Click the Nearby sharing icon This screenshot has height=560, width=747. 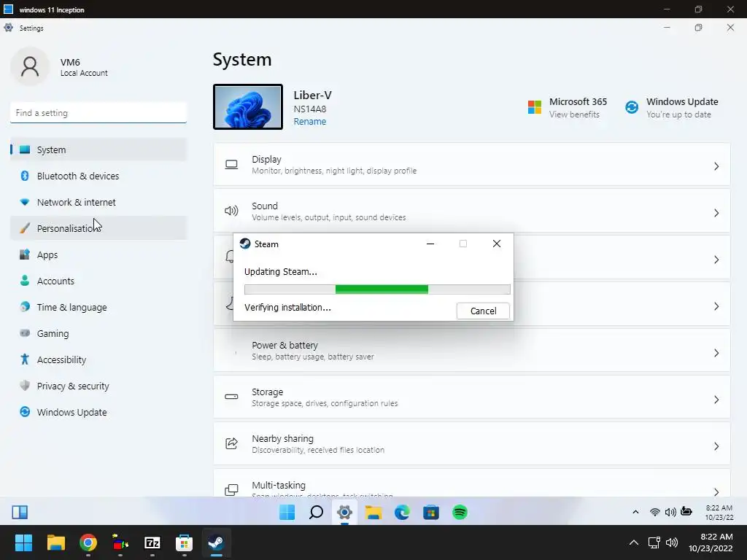click(231, 443)
